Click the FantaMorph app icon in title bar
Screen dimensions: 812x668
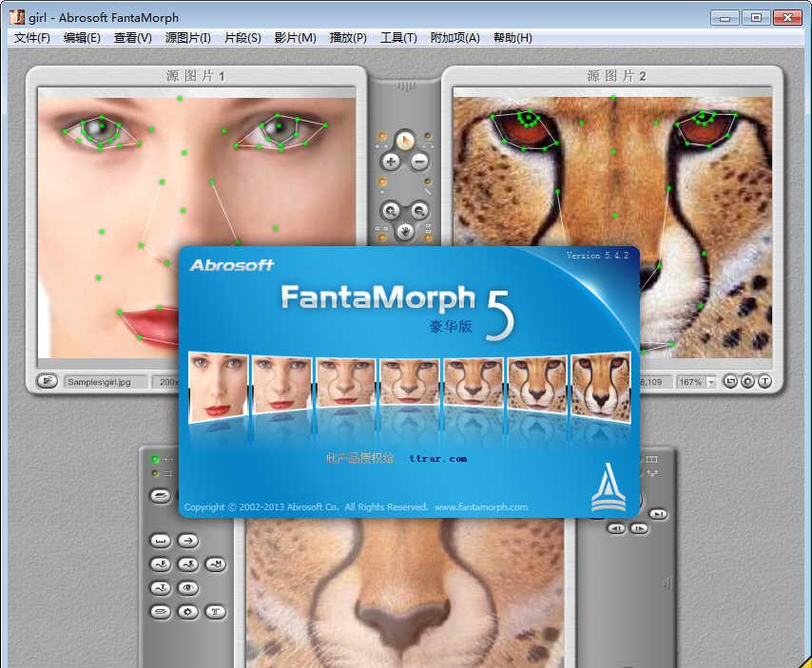tap(17, 17)
